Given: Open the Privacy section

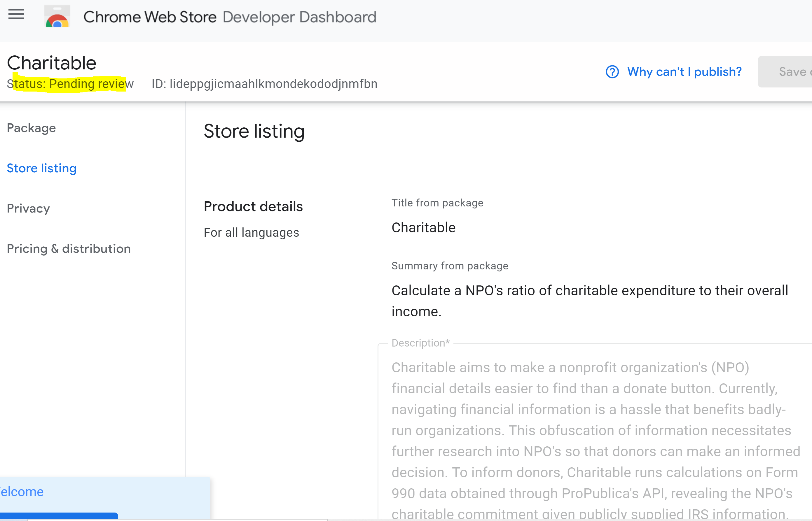Looking at the screenshot, I should click(28, 208).
